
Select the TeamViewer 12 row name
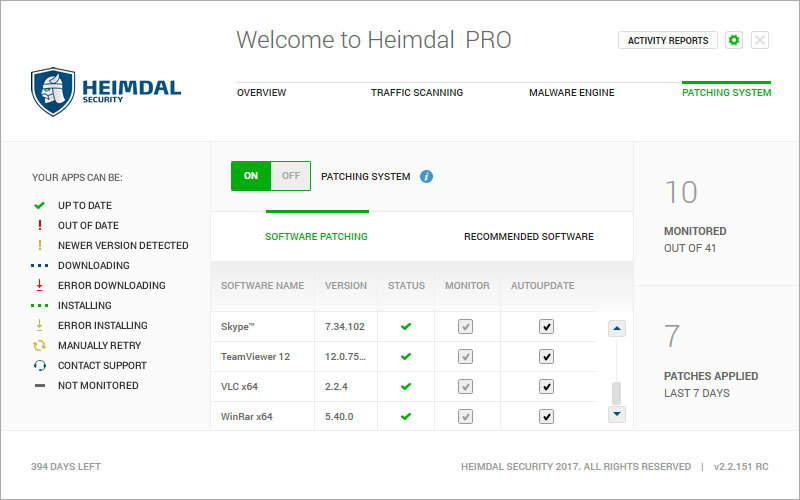pyautogui.click(x=255, y=357)
